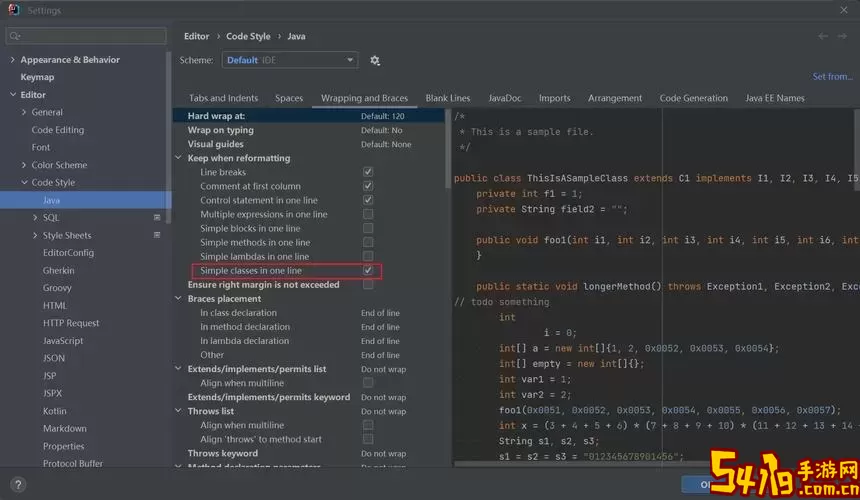Click Code Style breadcrumb link
This screenshot has width=860, height=500.
click(248, 36)
